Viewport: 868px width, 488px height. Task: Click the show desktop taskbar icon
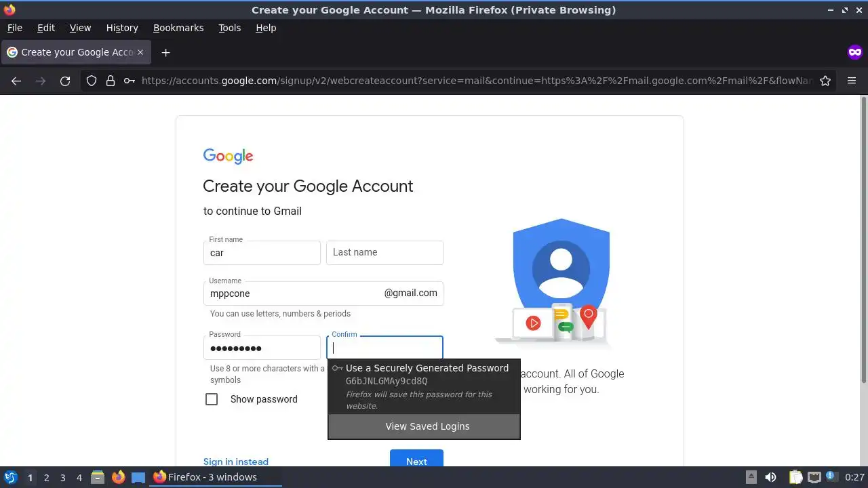click(138, 477)
